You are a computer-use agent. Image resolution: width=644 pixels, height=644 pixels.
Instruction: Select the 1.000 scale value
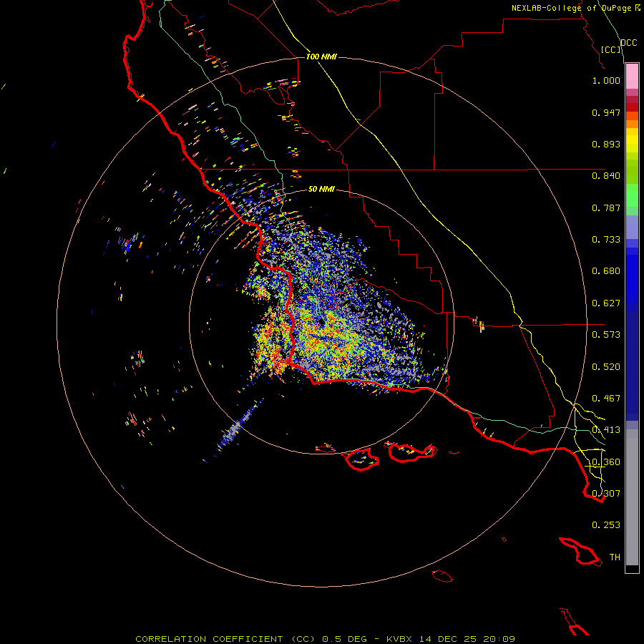tap(606, 80)
